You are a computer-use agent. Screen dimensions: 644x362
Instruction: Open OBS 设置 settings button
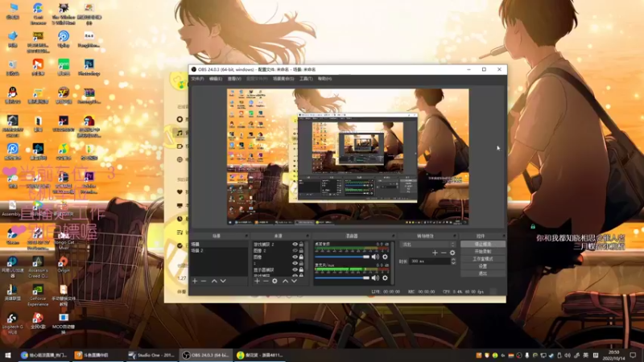point(482,266)
